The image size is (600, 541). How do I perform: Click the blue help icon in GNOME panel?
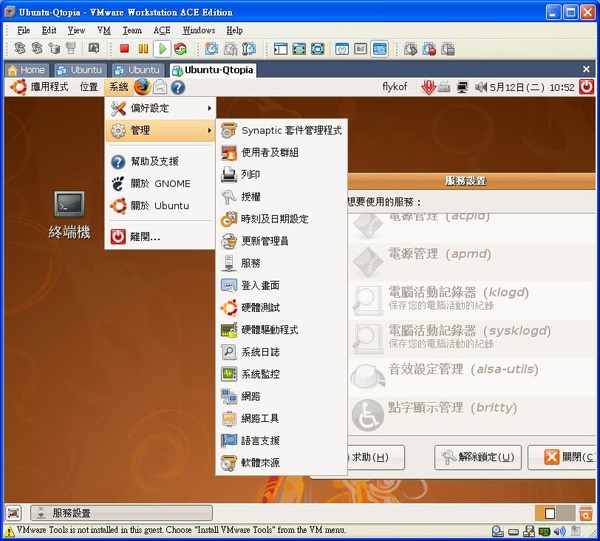pos(178,87)
